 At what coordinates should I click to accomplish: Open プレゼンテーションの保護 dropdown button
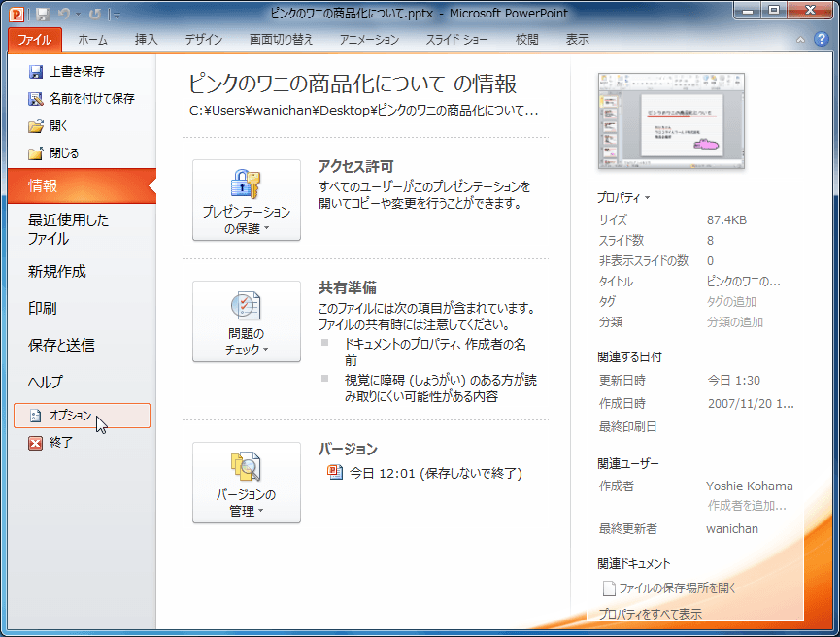(x=247, y=200)
